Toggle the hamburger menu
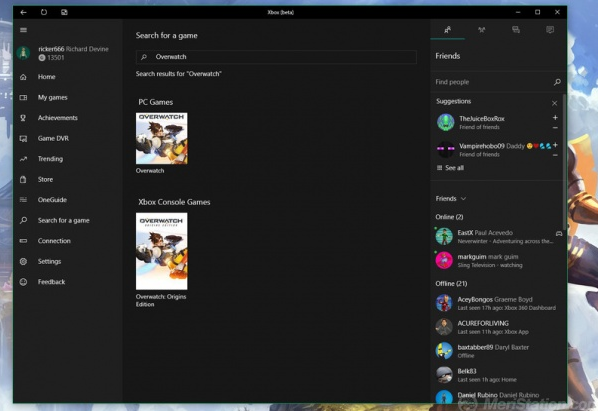Viewport: 598px width, 411px height. pos(23,30)
